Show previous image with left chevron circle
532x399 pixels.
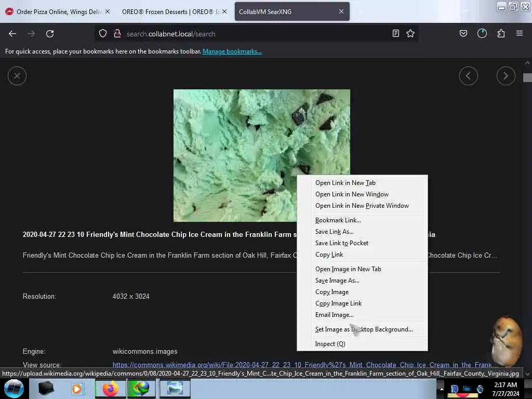pos(468,76)
